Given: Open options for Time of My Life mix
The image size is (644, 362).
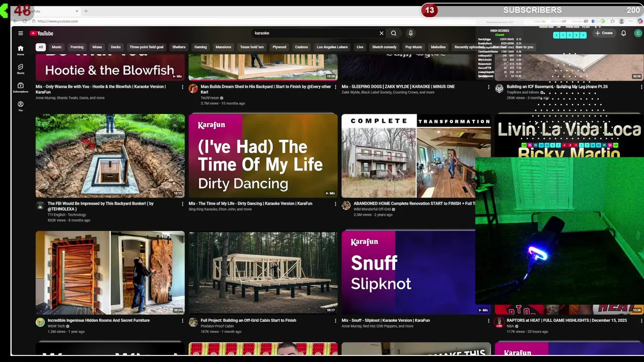Looking at the screenshot, I should [x=336, y=204].
